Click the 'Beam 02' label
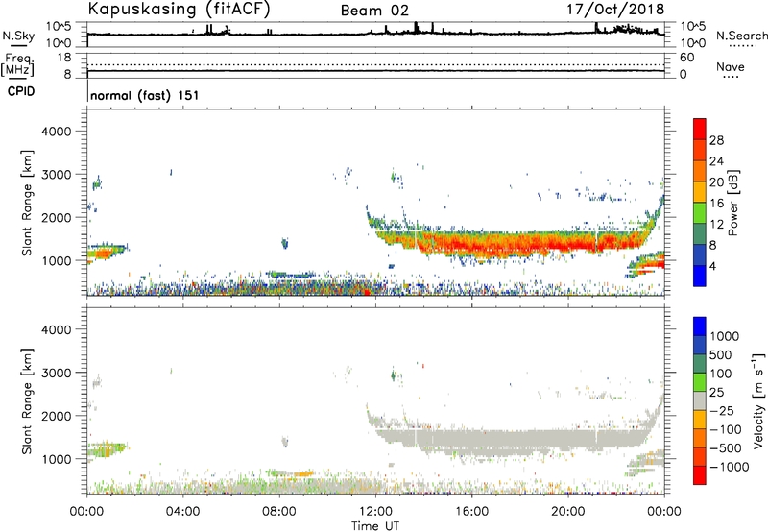This screenshot has width=768, height=532. 374,11
